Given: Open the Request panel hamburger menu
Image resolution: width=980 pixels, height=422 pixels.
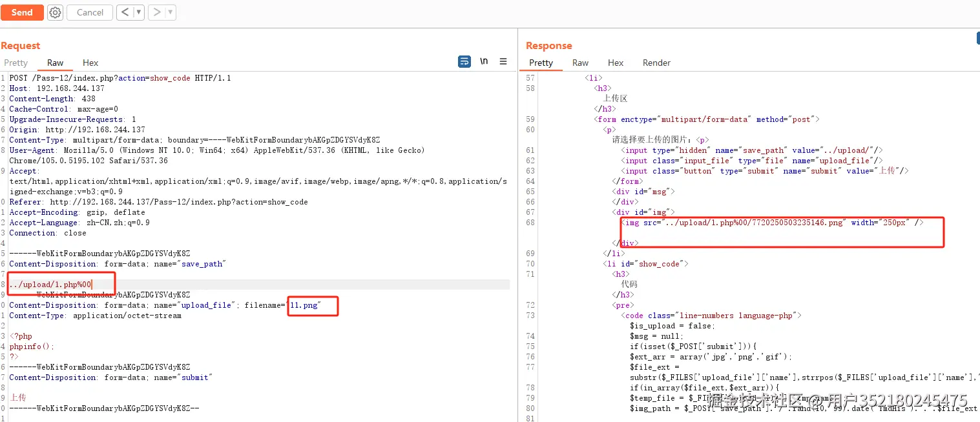Looking at the screenshot, I should click(x=503, y=62).
